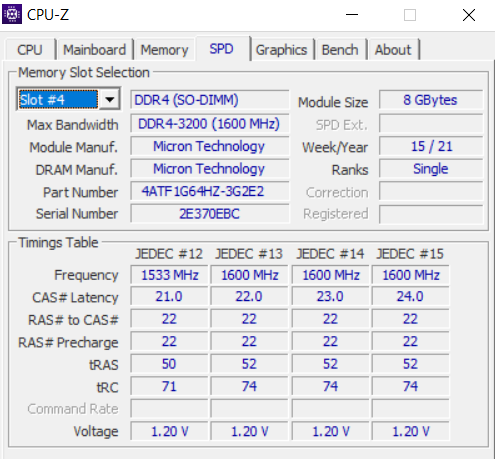Minimize the CPU-Z window

click(x=352, y=15)
